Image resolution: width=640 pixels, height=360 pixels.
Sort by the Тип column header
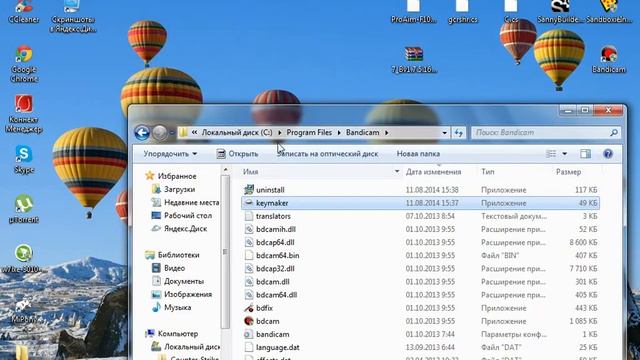[488, 172]
